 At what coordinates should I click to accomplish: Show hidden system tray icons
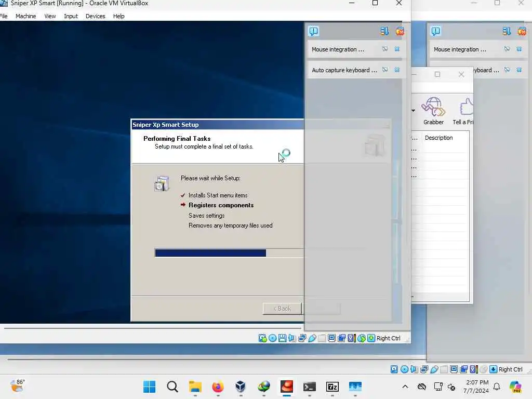(x=405, y=387)
